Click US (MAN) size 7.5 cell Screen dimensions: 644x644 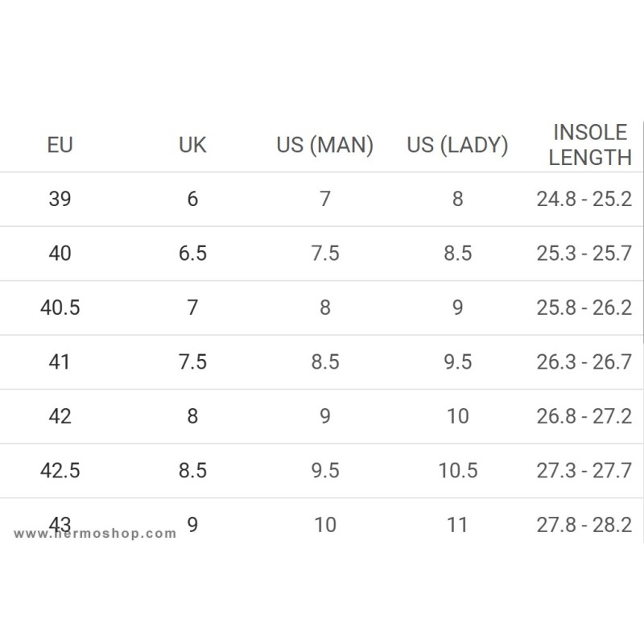[325, 254]
